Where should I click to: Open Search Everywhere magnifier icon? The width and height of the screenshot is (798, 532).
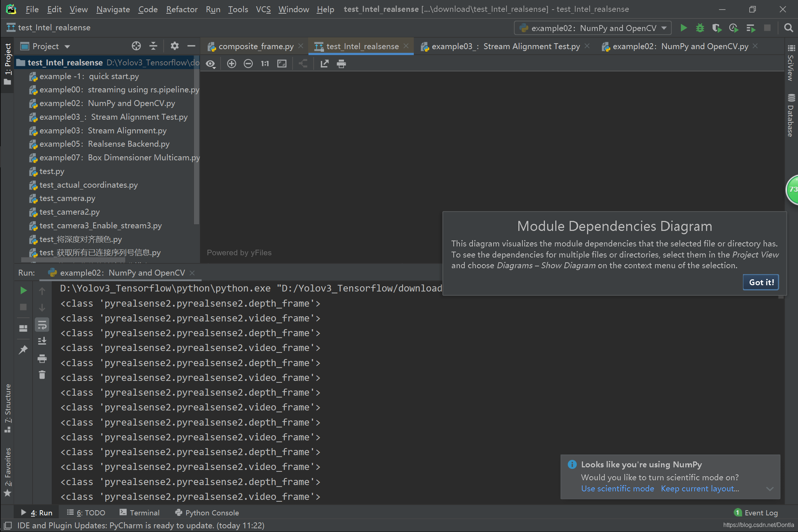(788, 28)
